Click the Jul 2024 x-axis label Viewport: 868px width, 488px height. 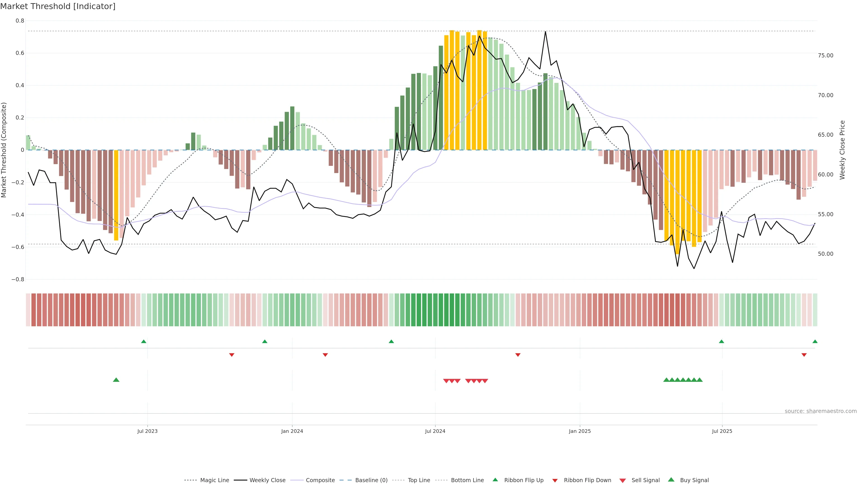(x=435, y=431)
